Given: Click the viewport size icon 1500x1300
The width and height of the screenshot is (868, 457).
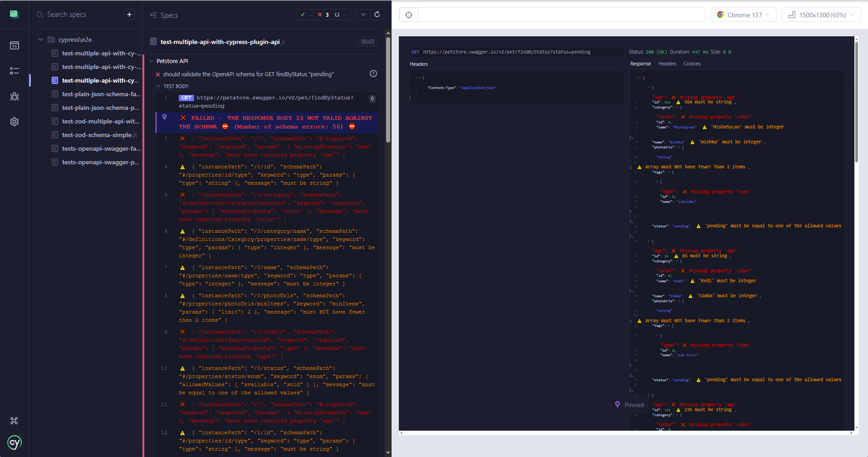Looking at the screenshot, I should tap(792, 15).
